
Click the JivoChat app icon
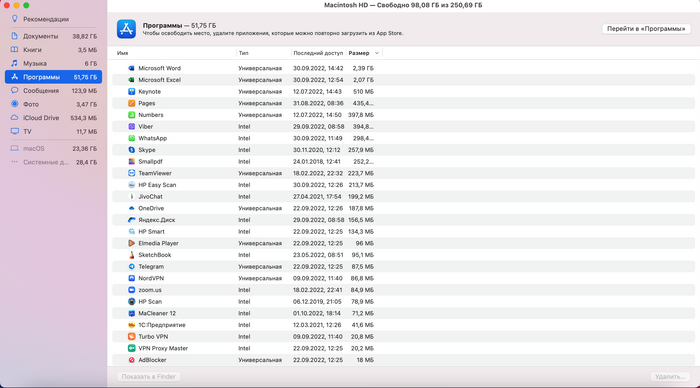click(x=131, y=196)
